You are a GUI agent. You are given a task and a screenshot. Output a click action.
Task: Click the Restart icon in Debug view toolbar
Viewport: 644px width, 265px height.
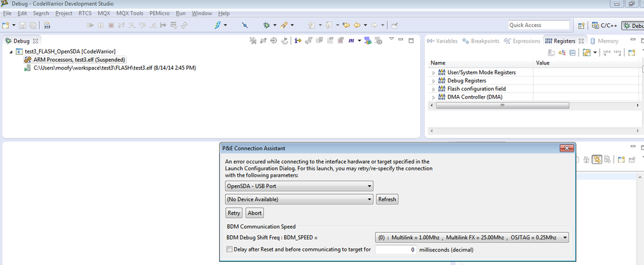point(284,41)
